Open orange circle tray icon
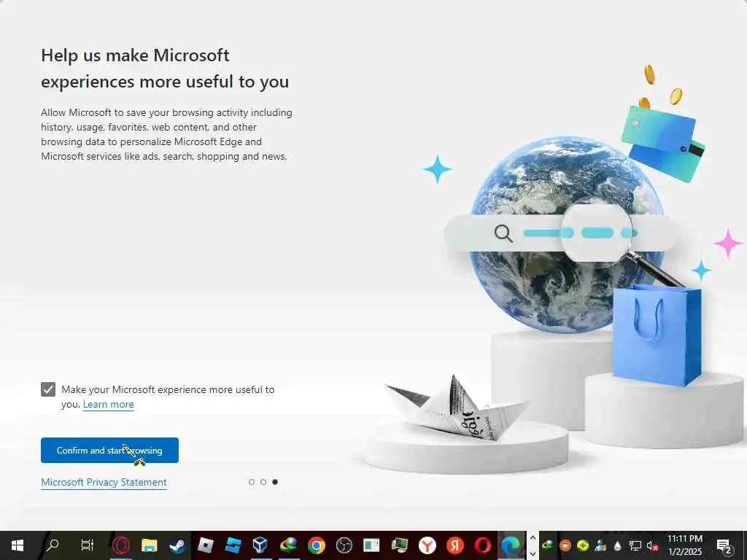Screen dimensions: 747x560 coord(565,545)
